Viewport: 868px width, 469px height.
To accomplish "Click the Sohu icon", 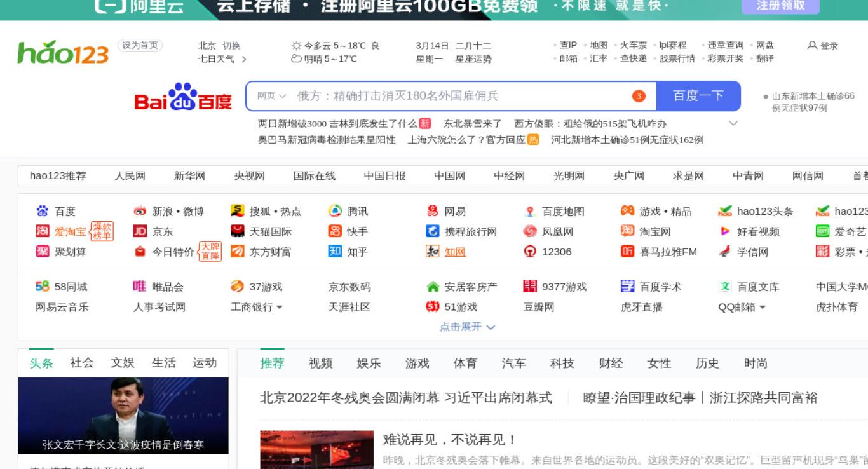I will tap(237, 211).
